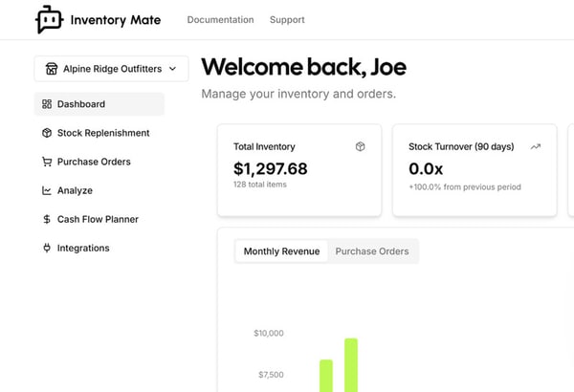
Task: Open the Support link in header
Action: click(x=287, y=20)
